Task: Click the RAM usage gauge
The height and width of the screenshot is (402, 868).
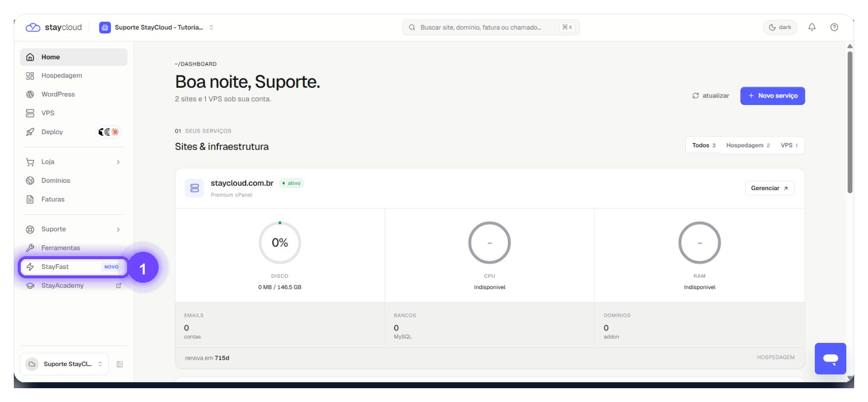Action: click(x=700, y=243)
